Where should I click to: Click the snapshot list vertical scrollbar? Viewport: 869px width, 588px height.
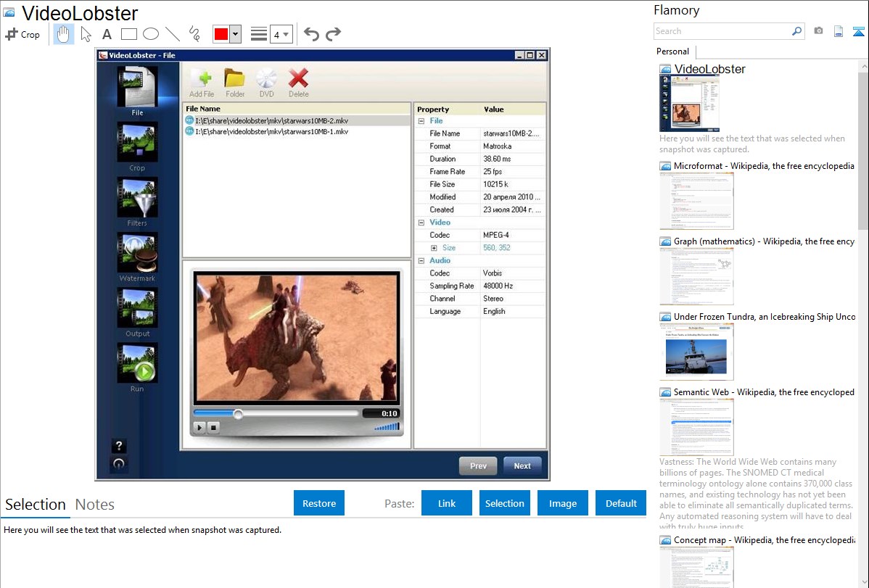click(863, 149)
